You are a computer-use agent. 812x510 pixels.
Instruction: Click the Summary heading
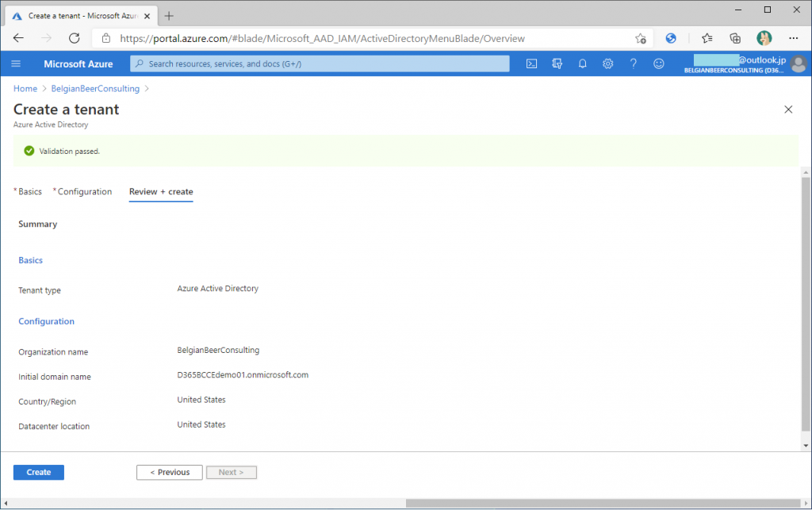38,224
